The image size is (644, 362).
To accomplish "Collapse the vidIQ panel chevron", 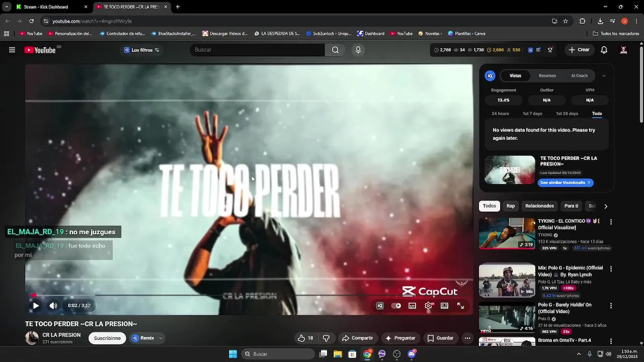I will [604, 76].
